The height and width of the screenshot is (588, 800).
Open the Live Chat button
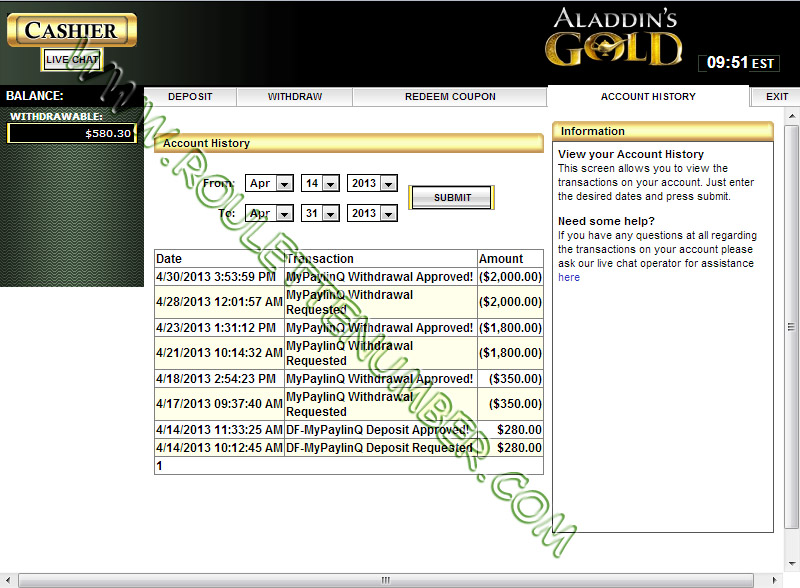[72, 60]
